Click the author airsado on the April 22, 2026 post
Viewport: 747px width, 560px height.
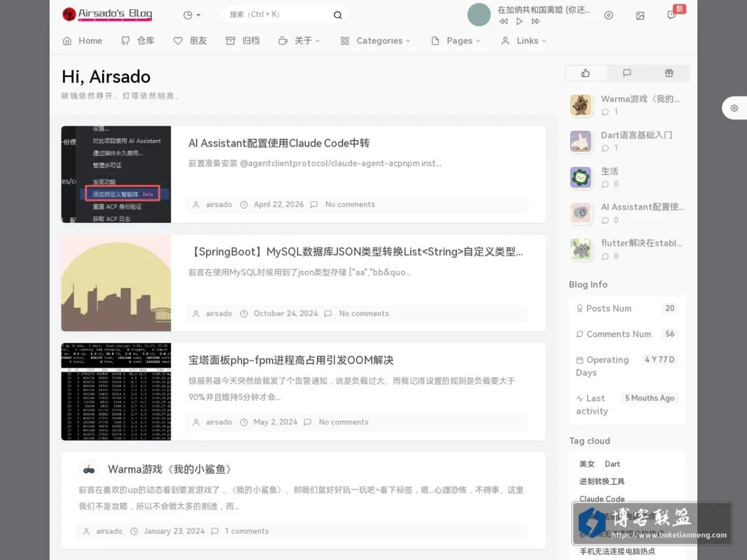coord(219,205)
